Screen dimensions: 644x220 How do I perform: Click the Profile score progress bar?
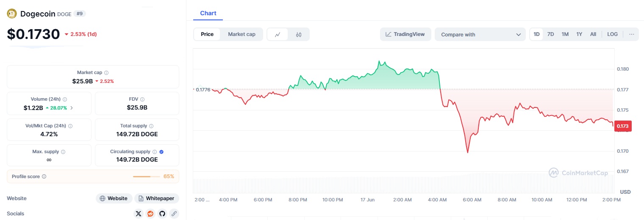tap(146, 176)
